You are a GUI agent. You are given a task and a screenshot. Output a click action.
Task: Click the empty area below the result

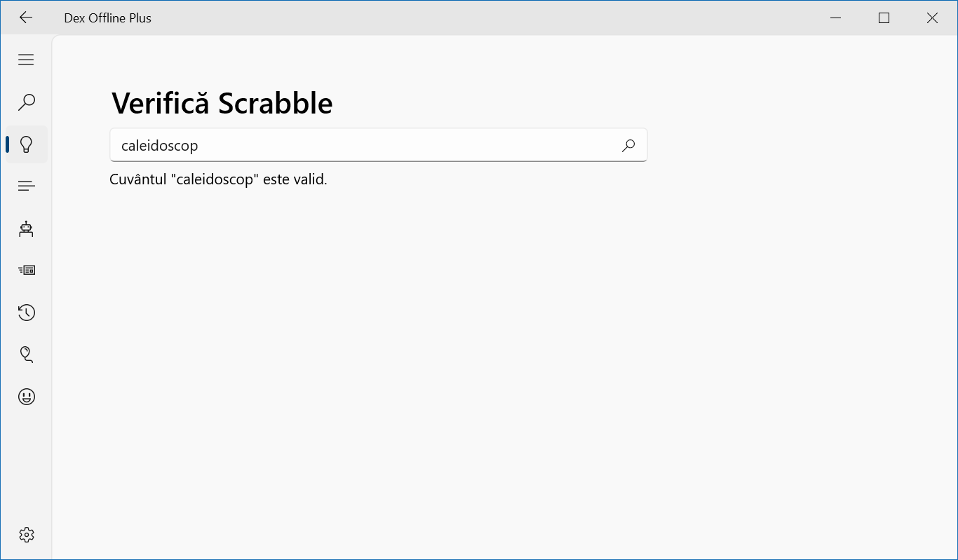click(491, 364)
